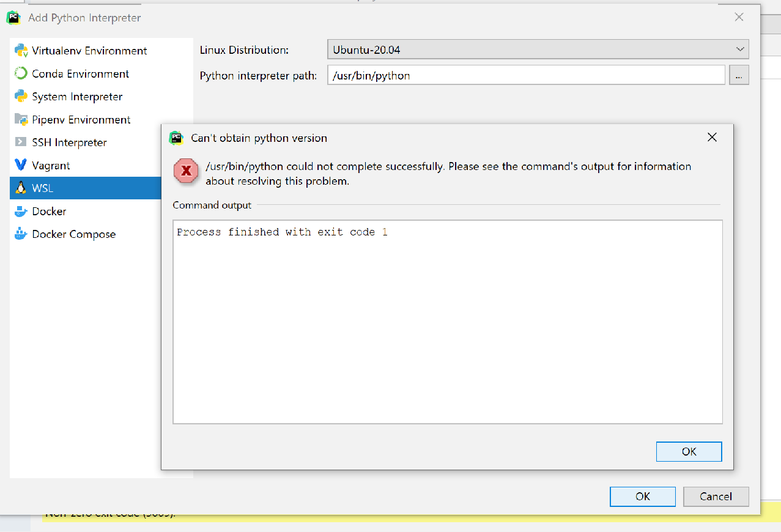The image size is (781, 532).
Task: Close the Add Python Interpreter window
Action: 739,17
